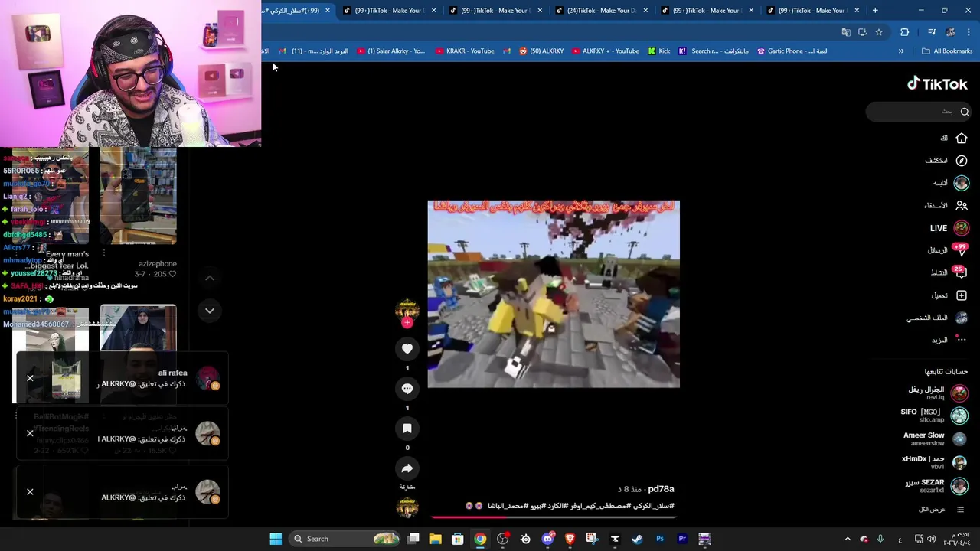Image resolution: width=980 pixels, height=551 pixels.
Task: Open the Windows Start button
Action: click(x=276, y=539)
